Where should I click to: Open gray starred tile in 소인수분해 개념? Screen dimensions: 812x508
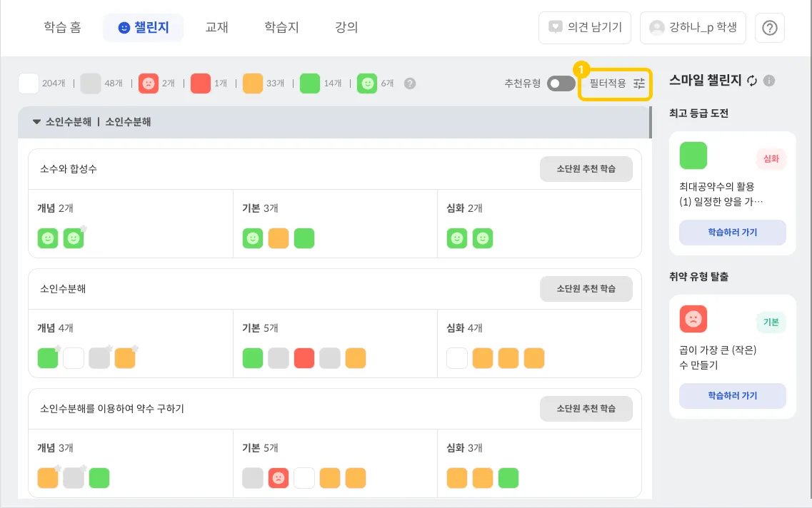(x=99, y=358)
